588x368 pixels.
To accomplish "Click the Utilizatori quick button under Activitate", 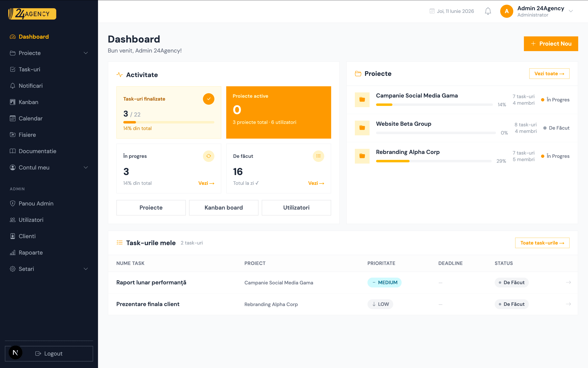I will point(296,208).
